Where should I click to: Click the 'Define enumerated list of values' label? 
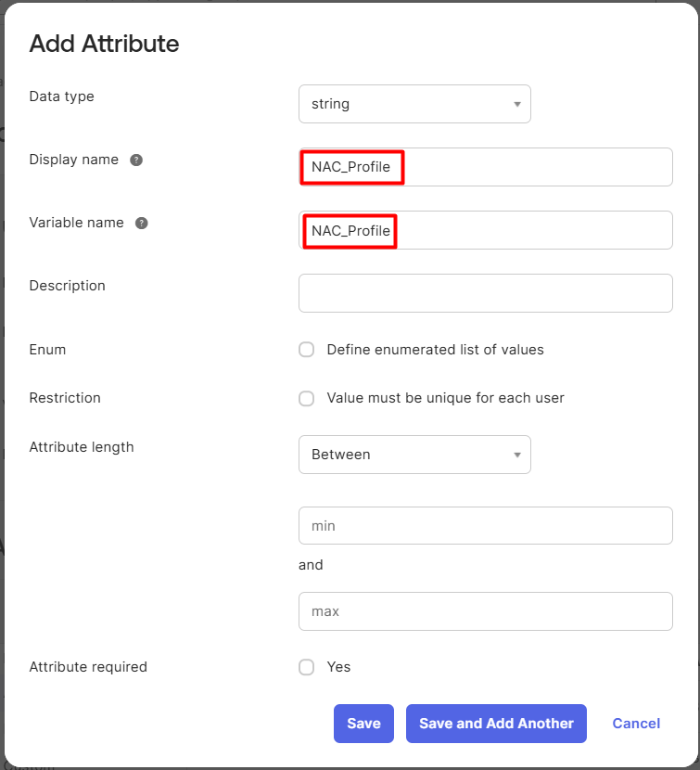[436, 350]
